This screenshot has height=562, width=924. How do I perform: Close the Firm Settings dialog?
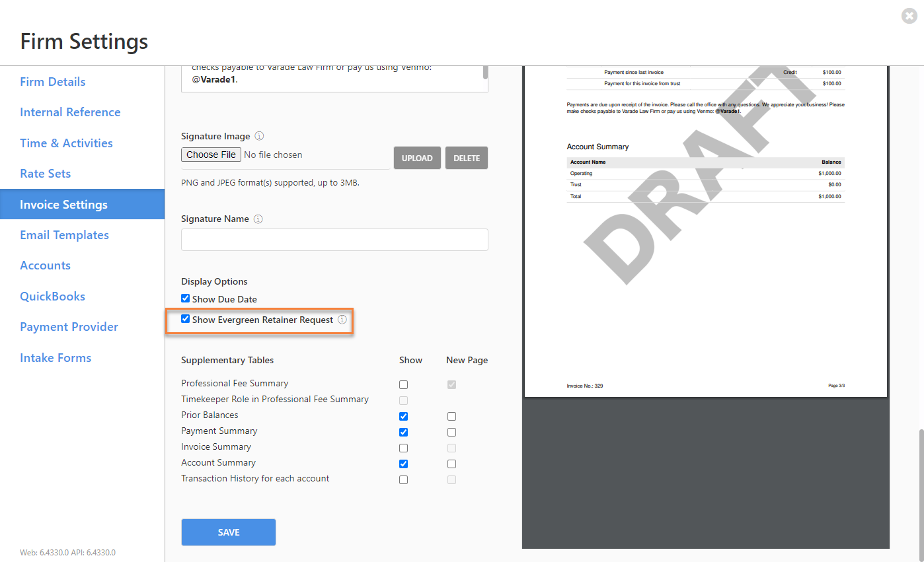(909, 16)
